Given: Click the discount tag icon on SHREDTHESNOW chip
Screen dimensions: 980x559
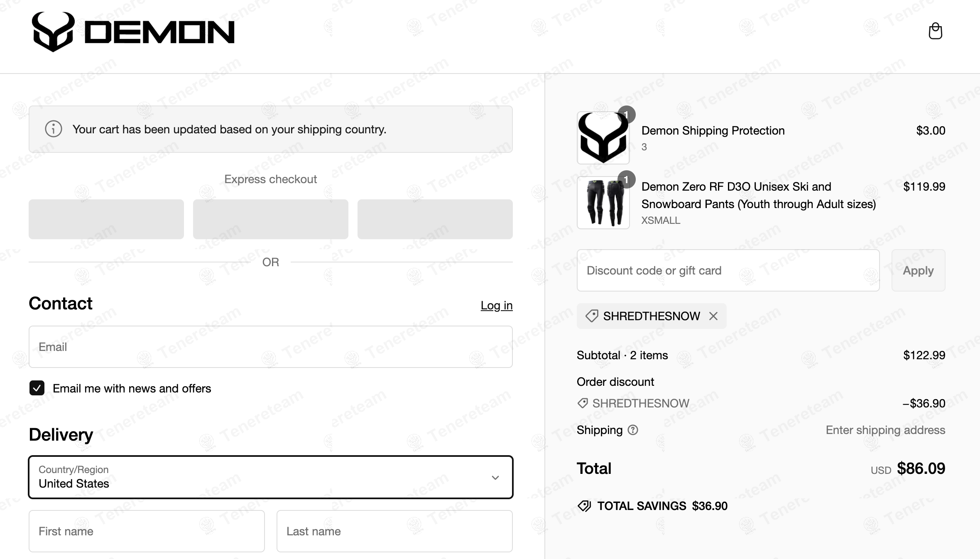Looking at the screenshot, I should point(591,316).
